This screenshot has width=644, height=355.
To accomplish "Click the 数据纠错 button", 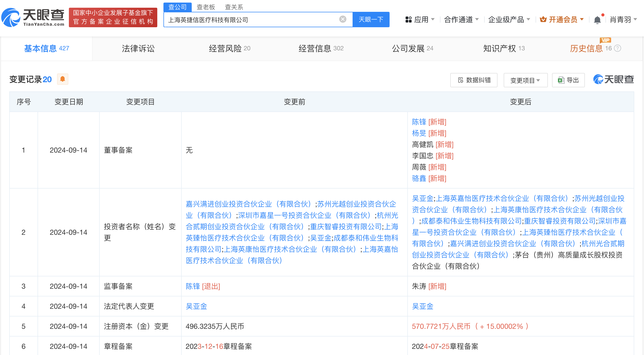I will point(474,80).
